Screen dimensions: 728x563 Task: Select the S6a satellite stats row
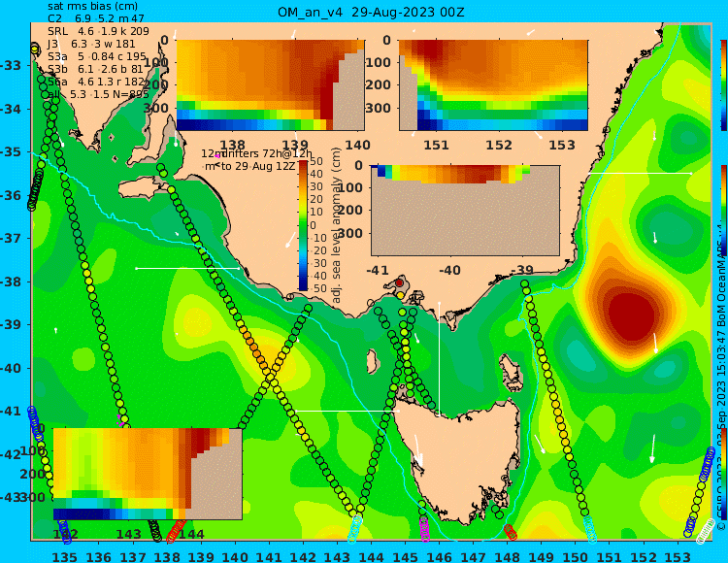point(96,82)
